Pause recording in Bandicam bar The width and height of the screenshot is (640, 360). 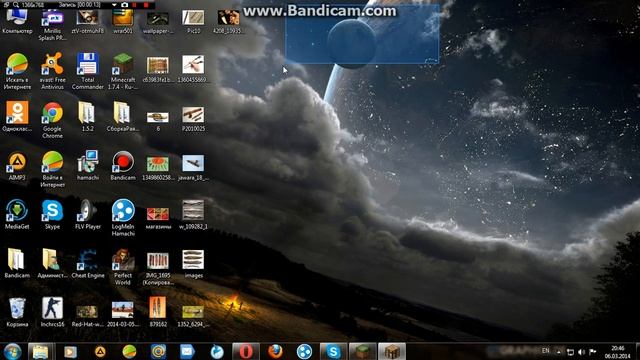point(135,5)
